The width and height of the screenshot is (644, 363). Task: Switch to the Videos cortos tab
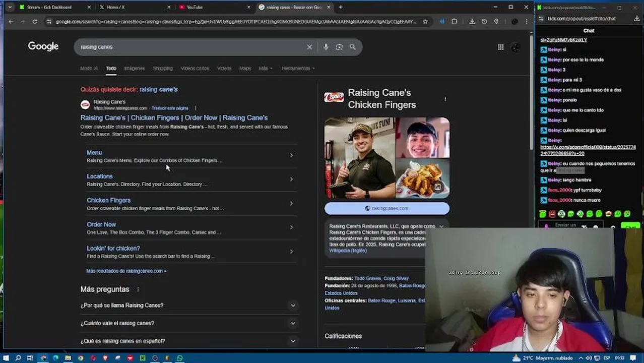[195, 68]
